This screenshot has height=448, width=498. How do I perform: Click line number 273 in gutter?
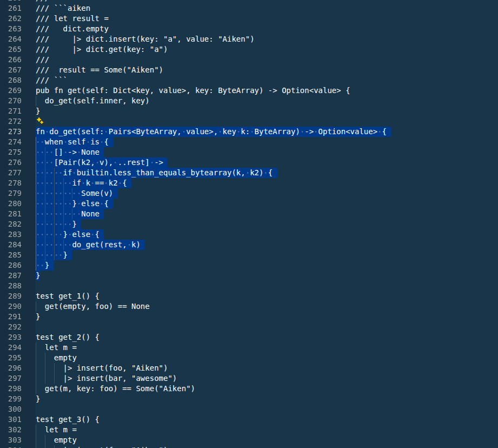point(15,131)
